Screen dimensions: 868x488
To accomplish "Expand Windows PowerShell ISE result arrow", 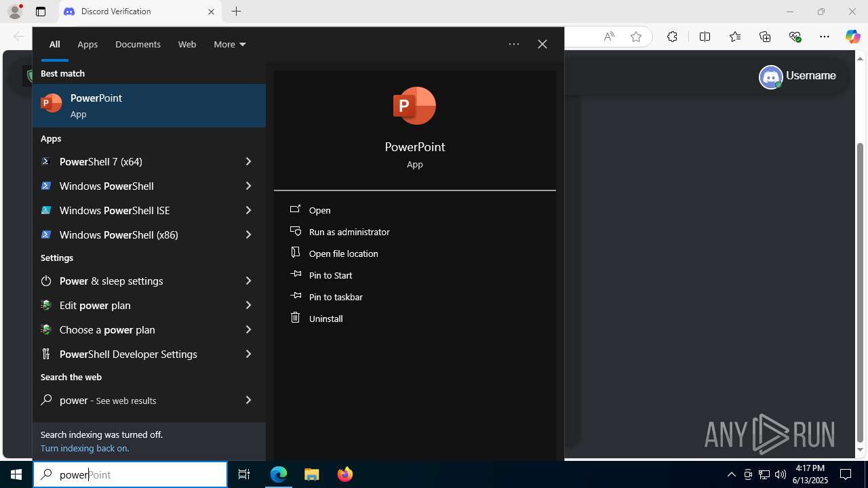I will point(248,210).
